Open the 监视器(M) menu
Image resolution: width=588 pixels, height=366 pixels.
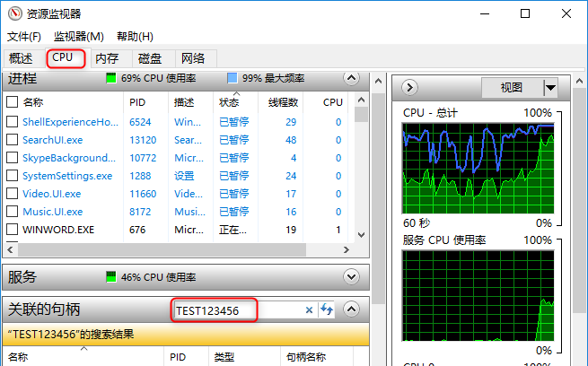[x=79, y=37]
